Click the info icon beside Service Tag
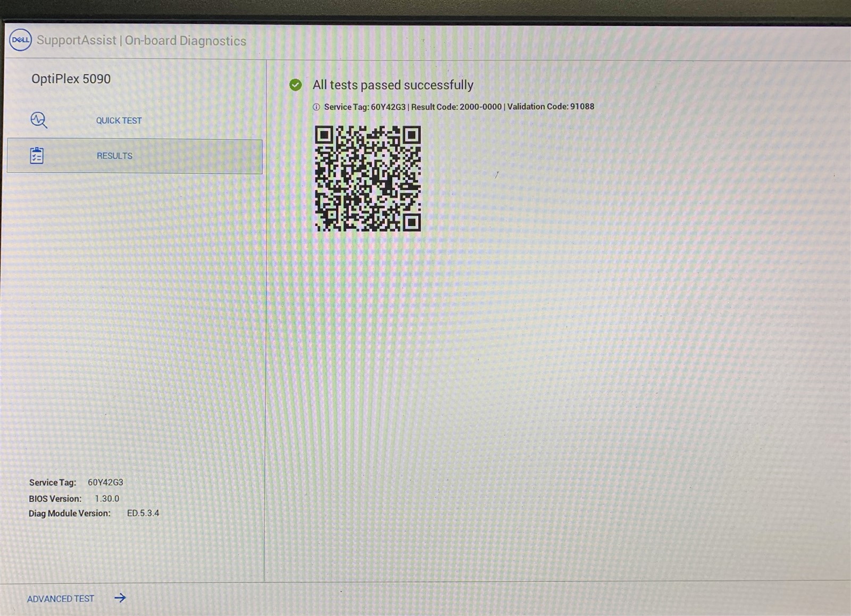Screen dimensions: 851x616 point(316,107)
